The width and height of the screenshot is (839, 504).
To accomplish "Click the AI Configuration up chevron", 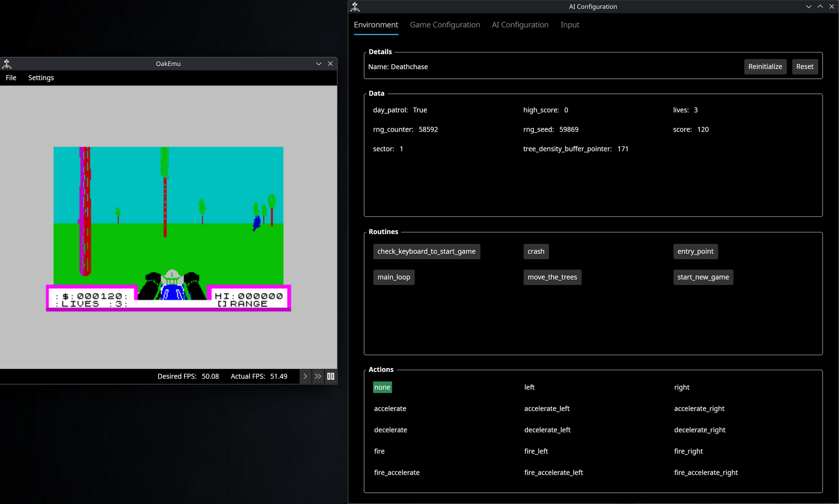I will point(820,7).
